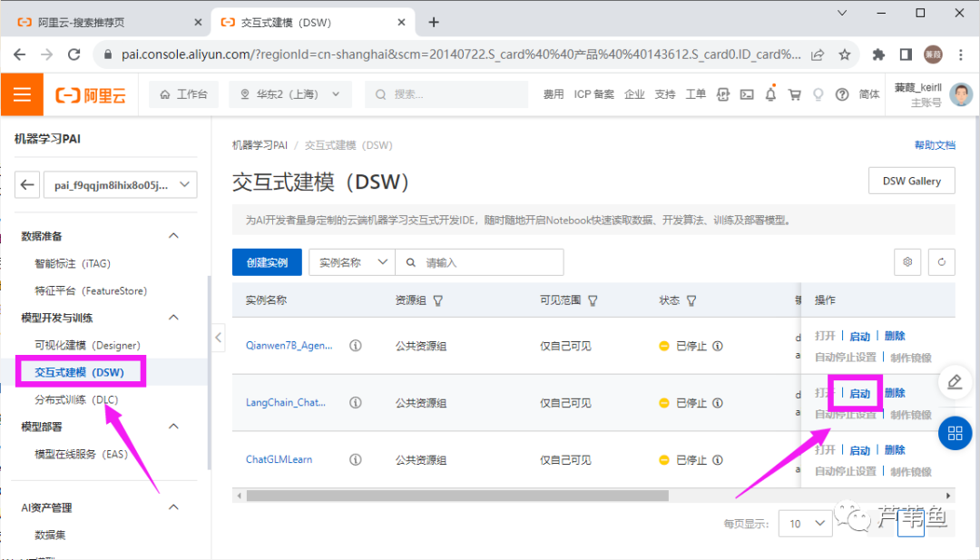Image resolution: width=980 pixels, height=560 pixels.
Task: Share this page from the address bar
Action: click(817, 54)
